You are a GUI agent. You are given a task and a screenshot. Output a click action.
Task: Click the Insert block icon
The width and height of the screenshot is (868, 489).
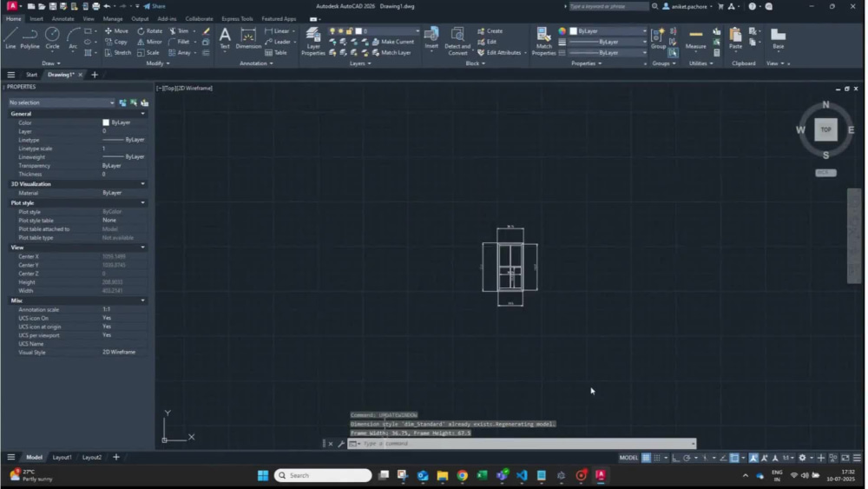tap(431, 38)
